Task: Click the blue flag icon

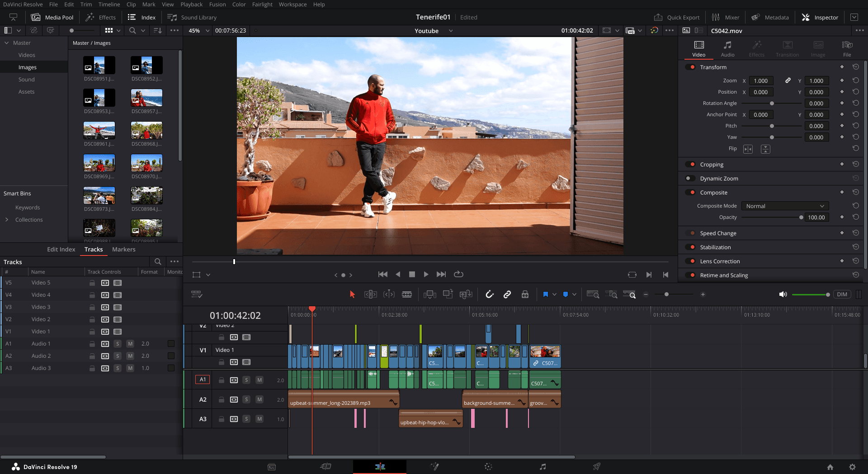Action: [546, 294]
